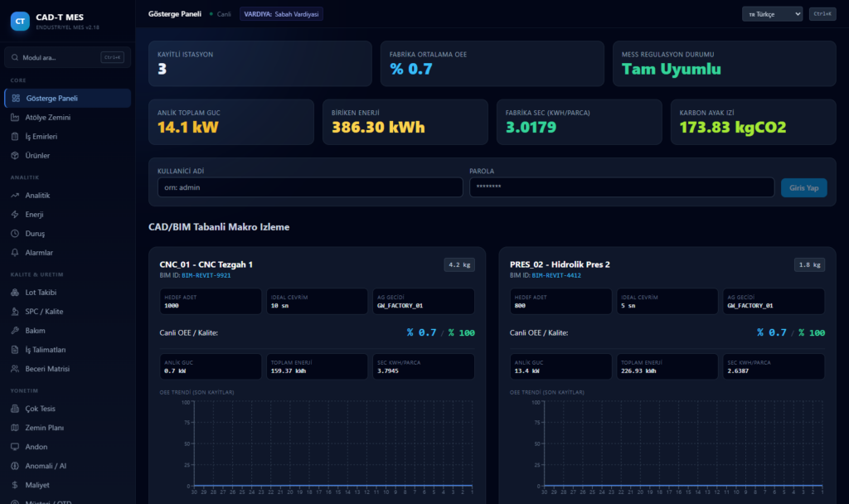Click the magnifier icon in module search
Image resolution: width=849 pixels, height=504 pixels.
[15, 57]
